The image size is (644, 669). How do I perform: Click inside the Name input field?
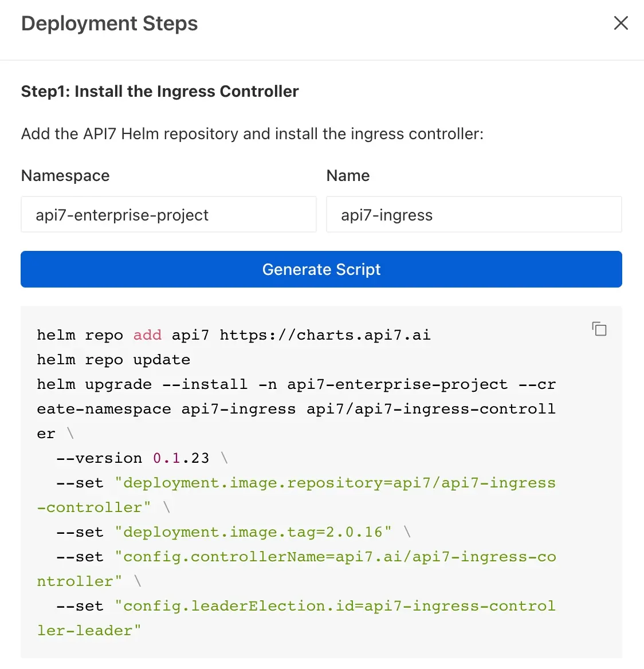coord(474,215)
